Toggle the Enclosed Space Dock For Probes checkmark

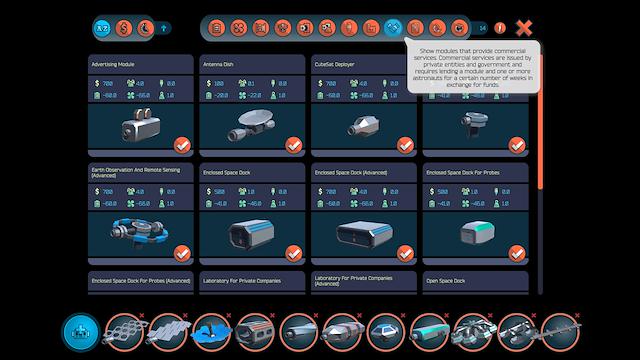(x=517, y=253)
